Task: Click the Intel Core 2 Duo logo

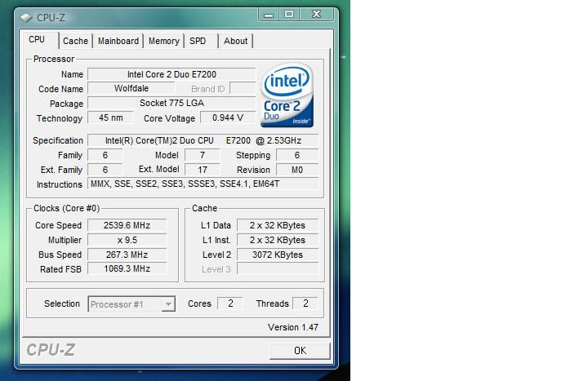Action: tap(287, 95)
